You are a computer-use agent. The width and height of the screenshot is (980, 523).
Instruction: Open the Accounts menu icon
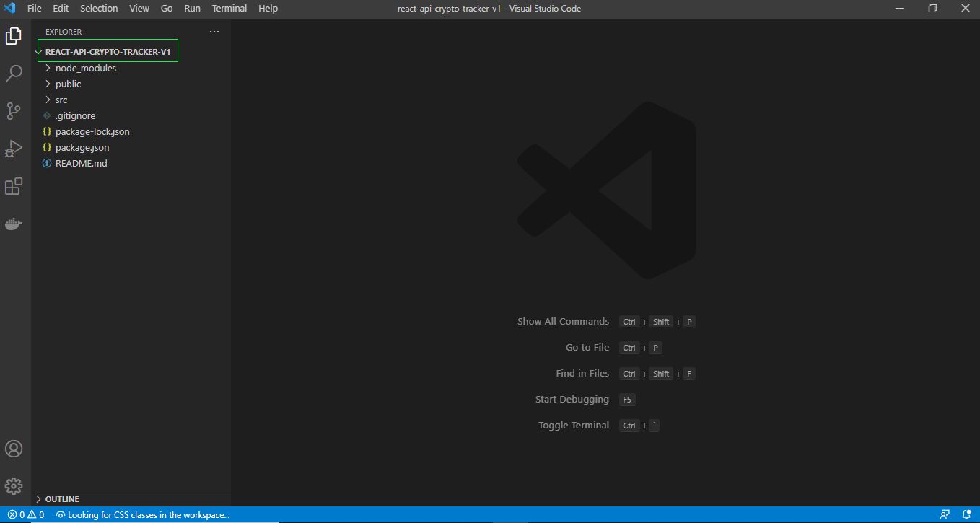[x=14, y=449]
